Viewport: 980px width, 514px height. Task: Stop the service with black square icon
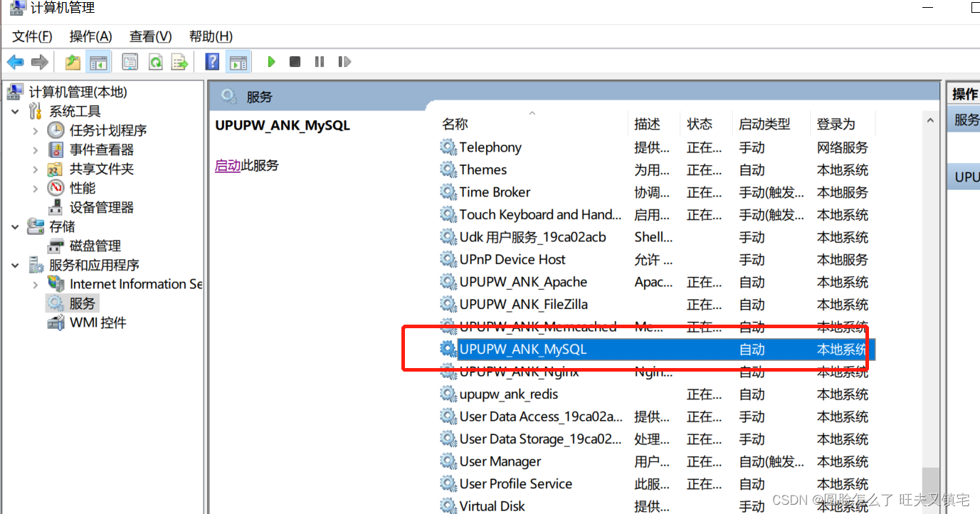pyautogui.click(x=295, y=62)
